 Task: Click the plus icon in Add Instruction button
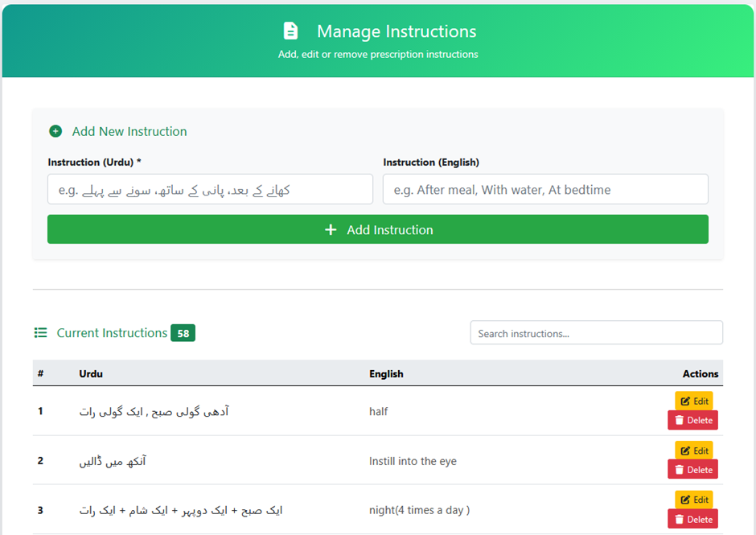331,229
